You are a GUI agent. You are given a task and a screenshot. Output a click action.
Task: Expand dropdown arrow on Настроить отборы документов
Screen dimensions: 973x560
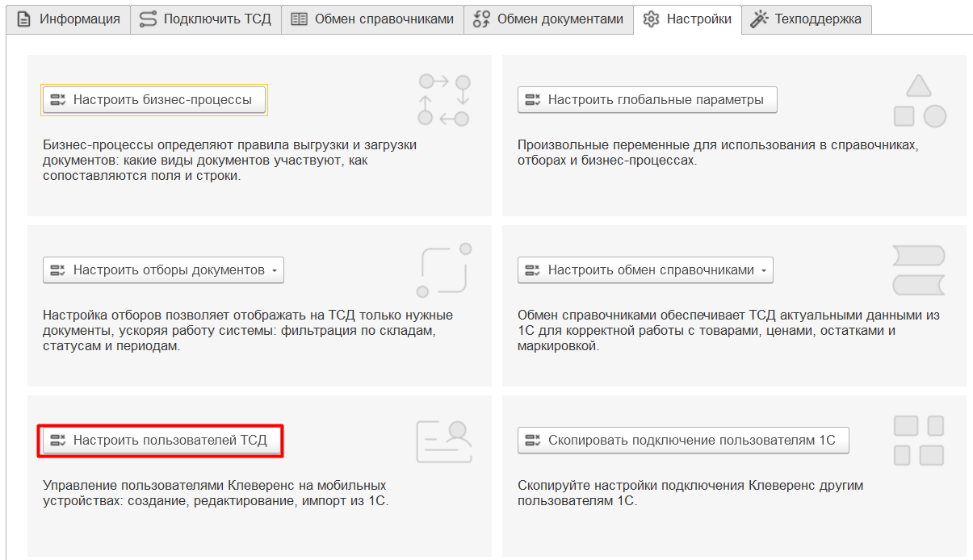pyautogui.click(x=275, y=270)
